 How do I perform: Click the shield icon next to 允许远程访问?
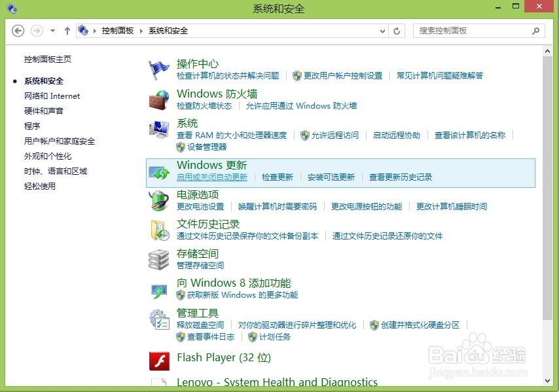(305, 135)
